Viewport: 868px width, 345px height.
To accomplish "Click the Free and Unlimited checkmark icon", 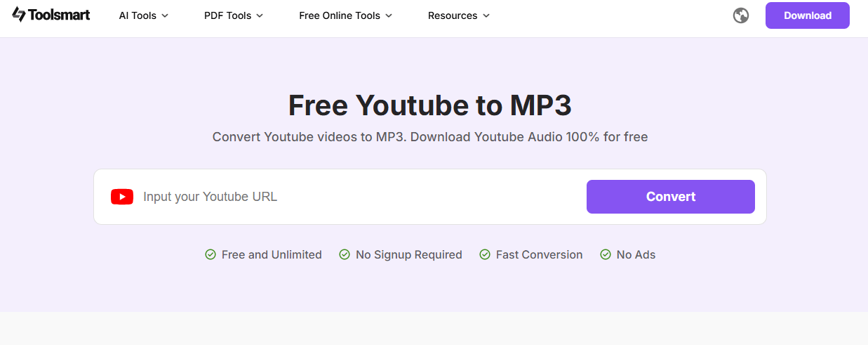I will (x=210, y=254).
